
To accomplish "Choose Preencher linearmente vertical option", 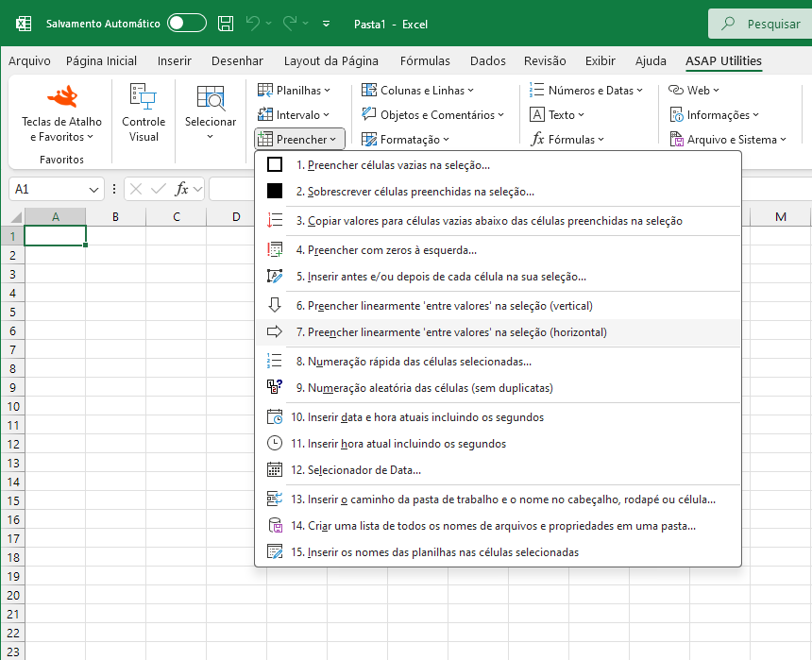I will [498, 306].
